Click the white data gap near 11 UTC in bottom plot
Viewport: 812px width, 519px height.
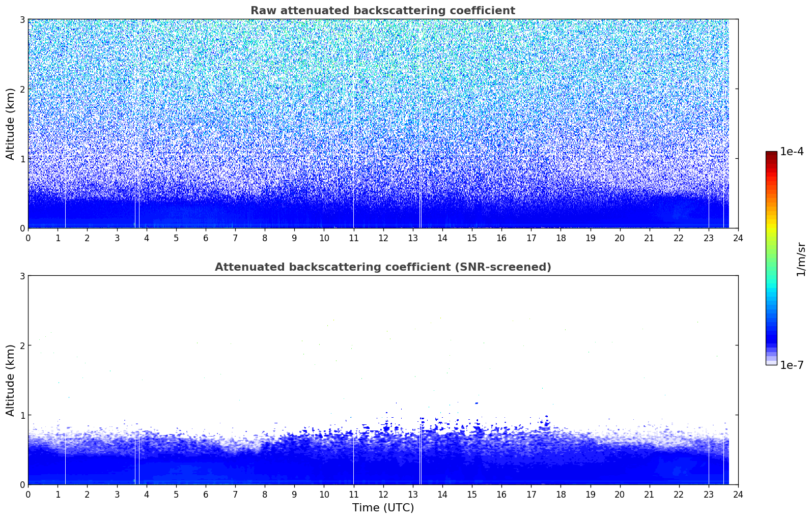pos(353,458)
